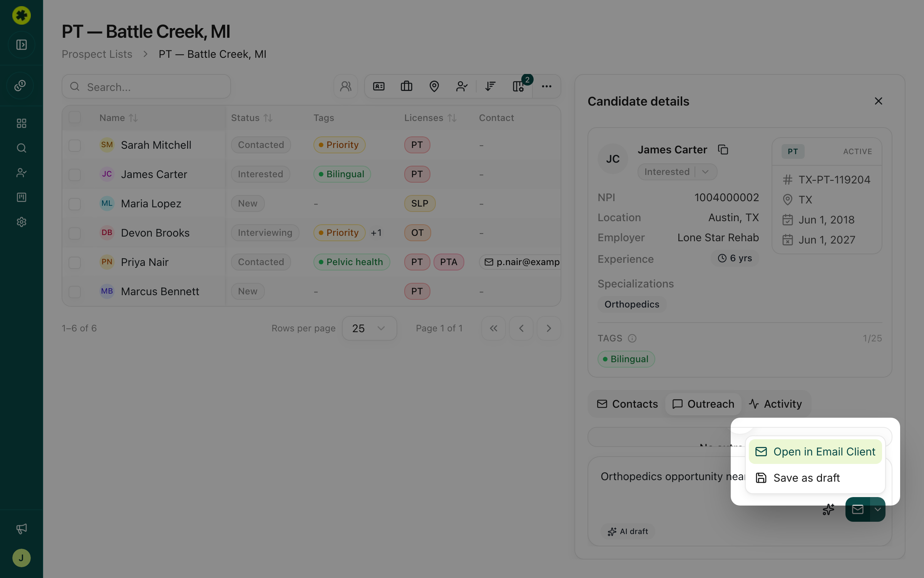Click the Bilingual tag in candidate details
Image resolution: width=924 pixels, height=578 pixels.
(x=626, y=359)
